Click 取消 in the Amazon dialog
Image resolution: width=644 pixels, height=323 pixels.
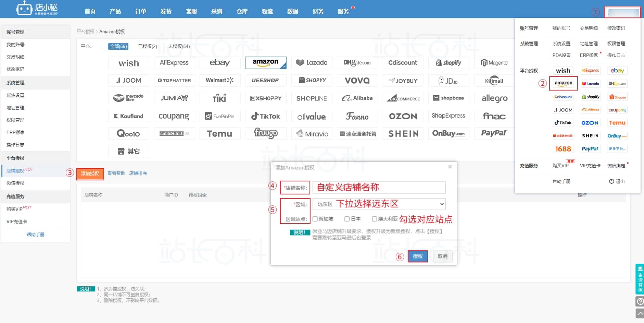tap(443, 256)
